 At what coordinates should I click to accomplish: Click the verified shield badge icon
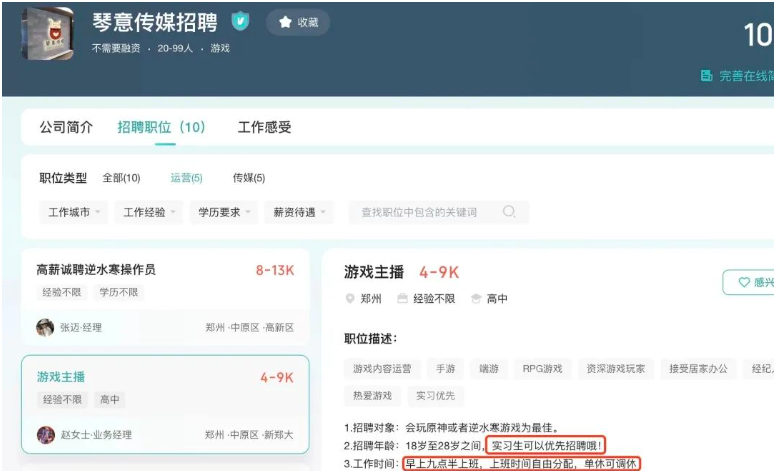tap(240, 22)
